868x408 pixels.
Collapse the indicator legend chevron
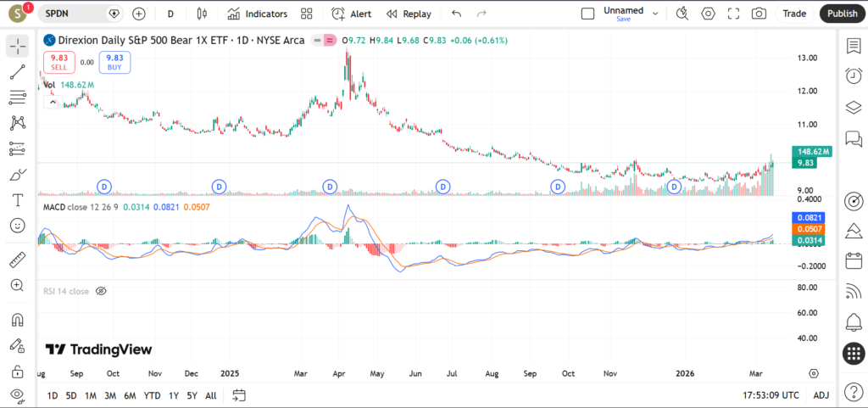53,102
